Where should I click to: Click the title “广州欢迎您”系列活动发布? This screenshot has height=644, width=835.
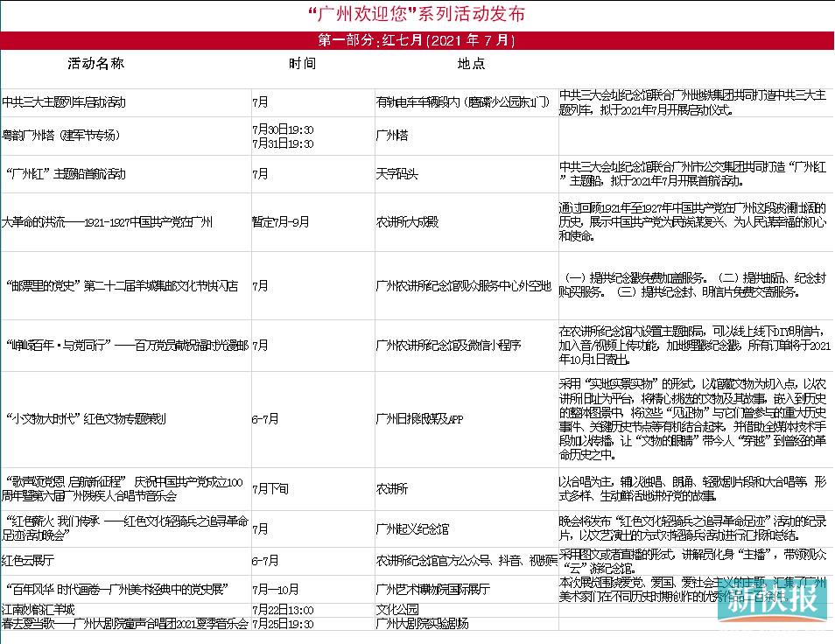pyautogui.click(x=417, y=14)
